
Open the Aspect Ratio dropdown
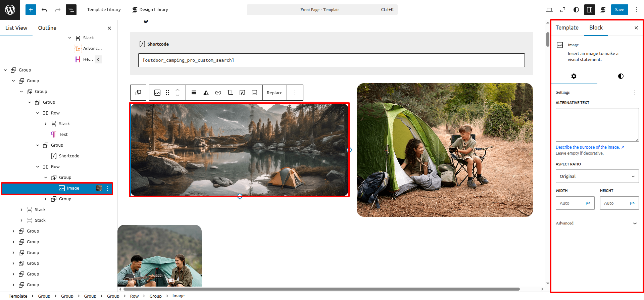(x=597, y=176)
